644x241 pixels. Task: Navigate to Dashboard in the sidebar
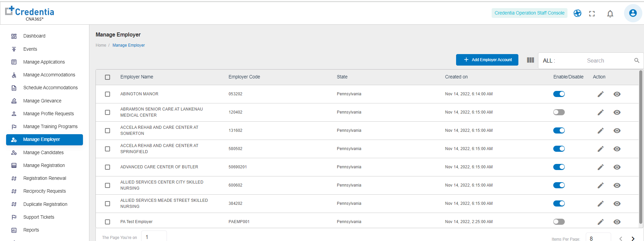(x=34, y=36)
